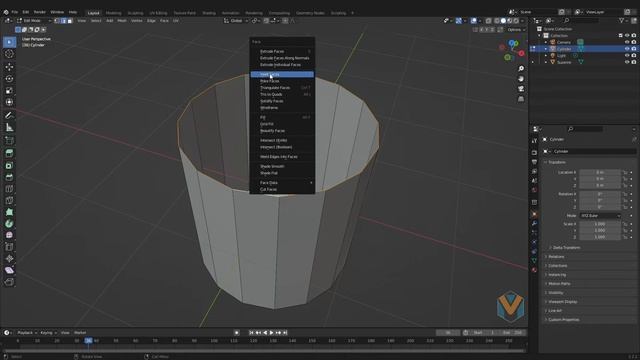Select the Poly Build tool
The width and height of the screenshot is (640, 360).
click(x=9, y=212)
